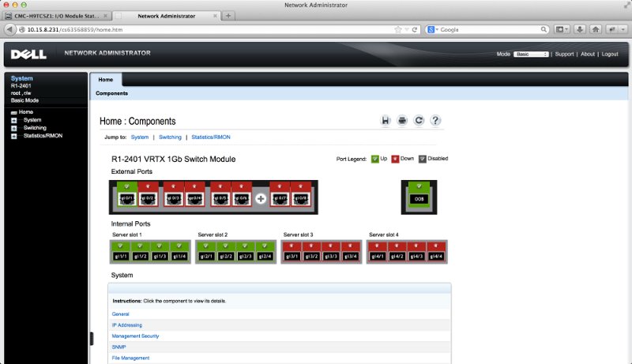Switch to CMC-H9TCSZ1 I/O Module browser tab
Viewport: 632px width, 364px height.
coord(56,16)
